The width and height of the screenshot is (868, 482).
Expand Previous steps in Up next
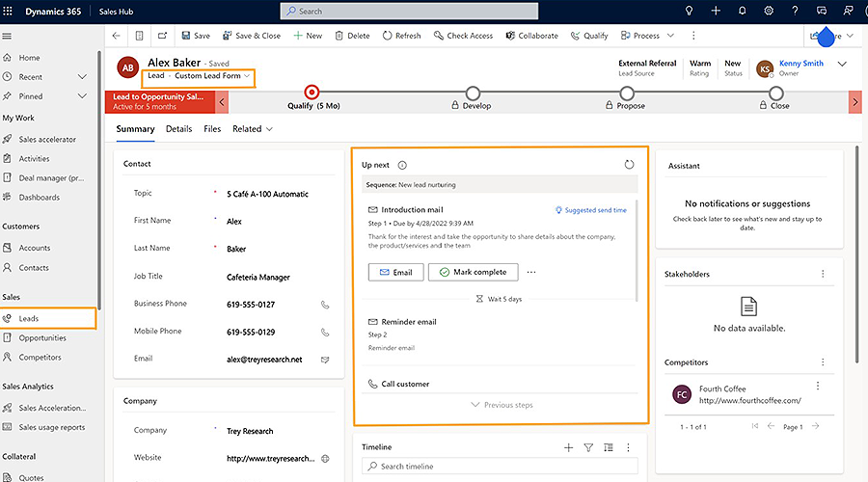[502, 405]
